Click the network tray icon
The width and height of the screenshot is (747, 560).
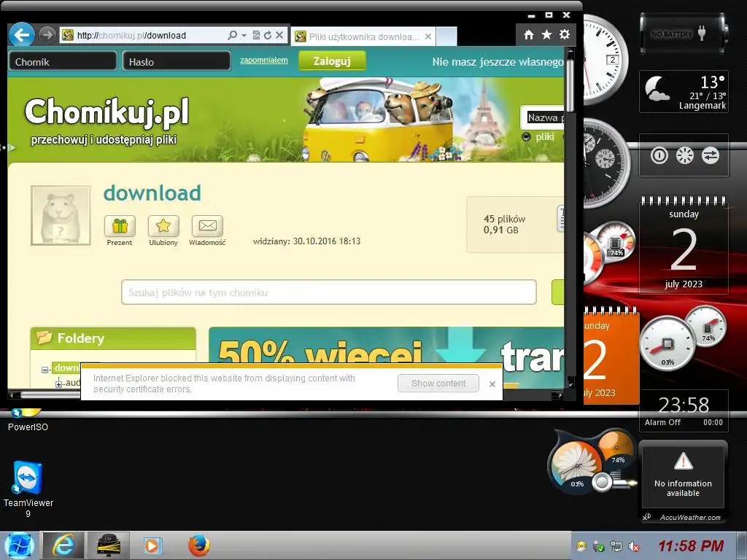616,546
